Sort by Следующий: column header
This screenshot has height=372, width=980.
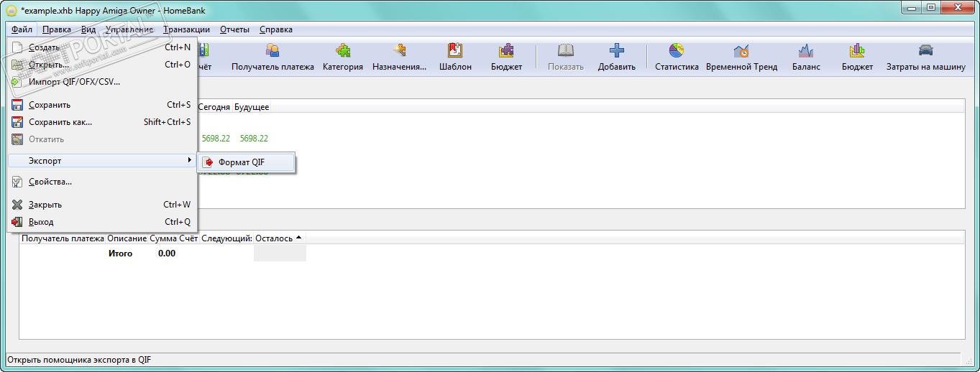(226, 238)
